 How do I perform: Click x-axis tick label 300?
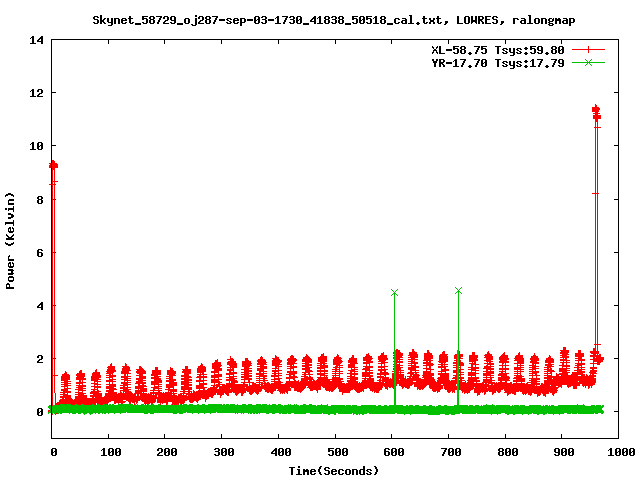pyautogui.click(x=224, y=452)
